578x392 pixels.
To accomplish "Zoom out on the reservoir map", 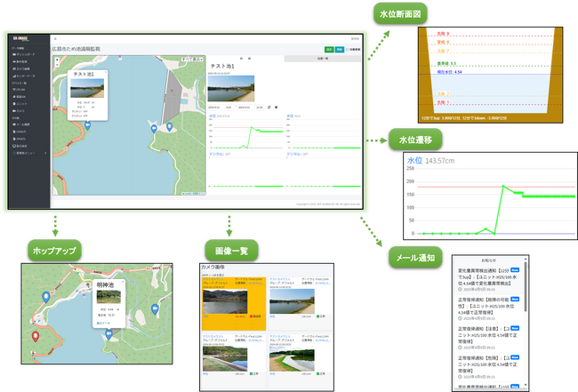I will pos(57,64).
